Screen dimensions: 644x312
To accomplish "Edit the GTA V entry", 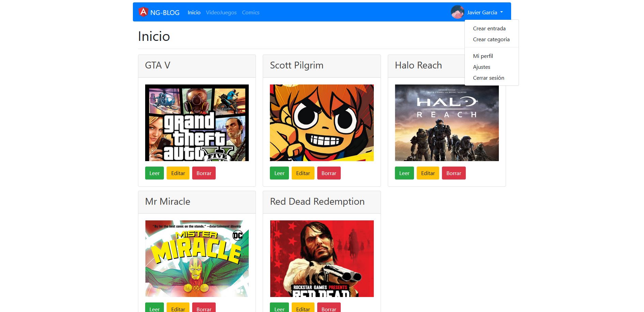I will pos(178,173).
